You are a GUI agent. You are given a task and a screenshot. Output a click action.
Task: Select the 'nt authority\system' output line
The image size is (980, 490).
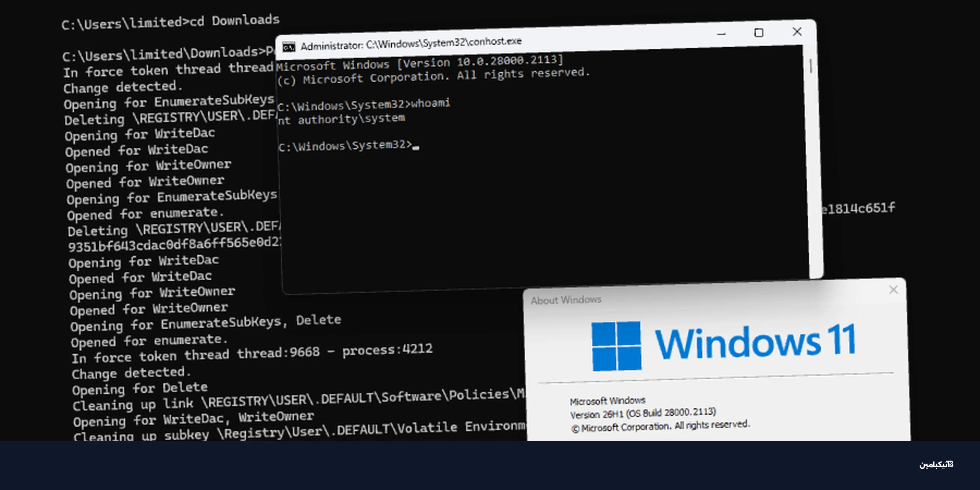341,119
